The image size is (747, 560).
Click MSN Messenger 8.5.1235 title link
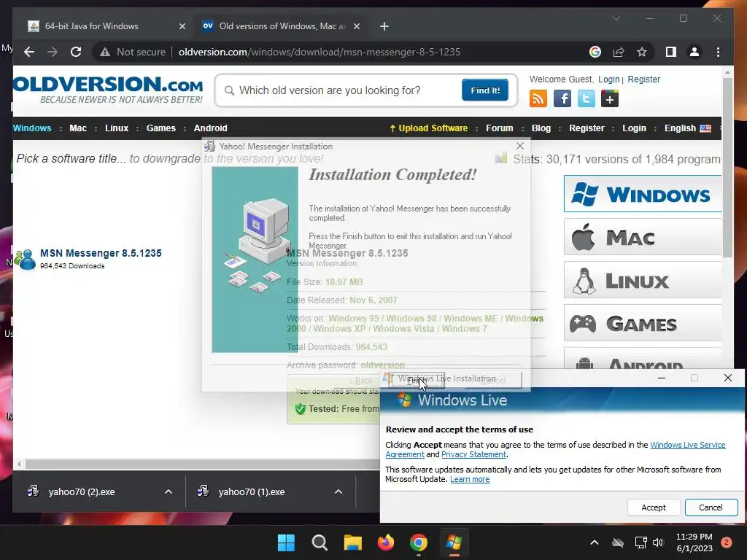point(101,253)
